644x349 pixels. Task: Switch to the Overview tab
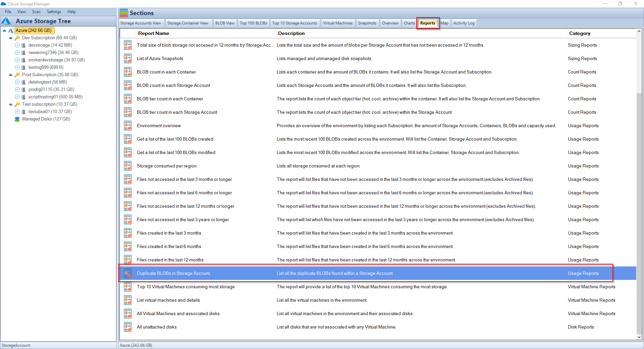(390, 23)
